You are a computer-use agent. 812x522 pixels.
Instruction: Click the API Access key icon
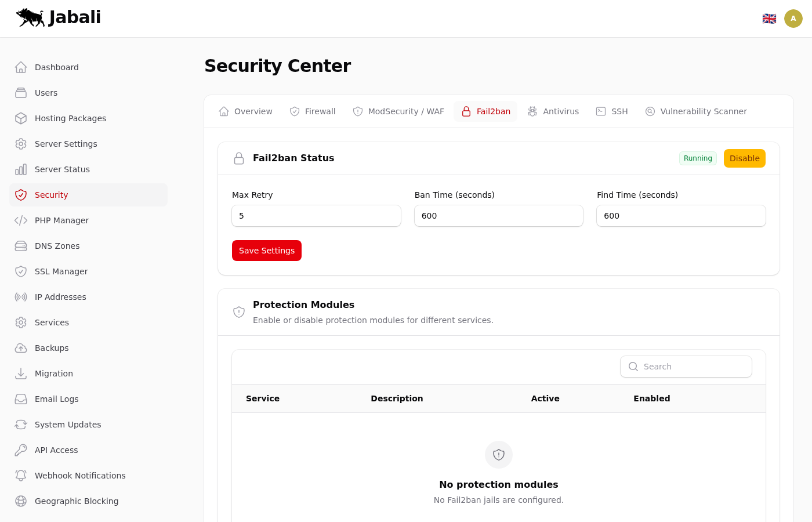click(21, 450)
